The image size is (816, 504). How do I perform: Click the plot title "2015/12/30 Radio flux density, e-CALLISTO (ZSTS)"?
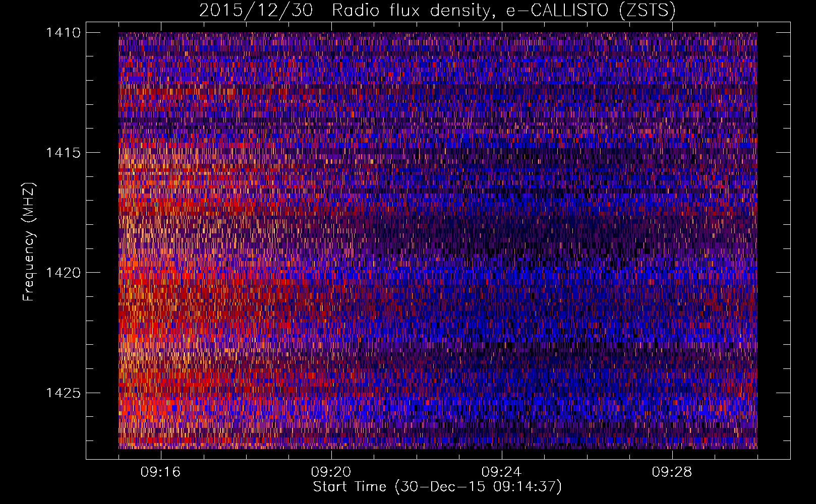[437, 10]
